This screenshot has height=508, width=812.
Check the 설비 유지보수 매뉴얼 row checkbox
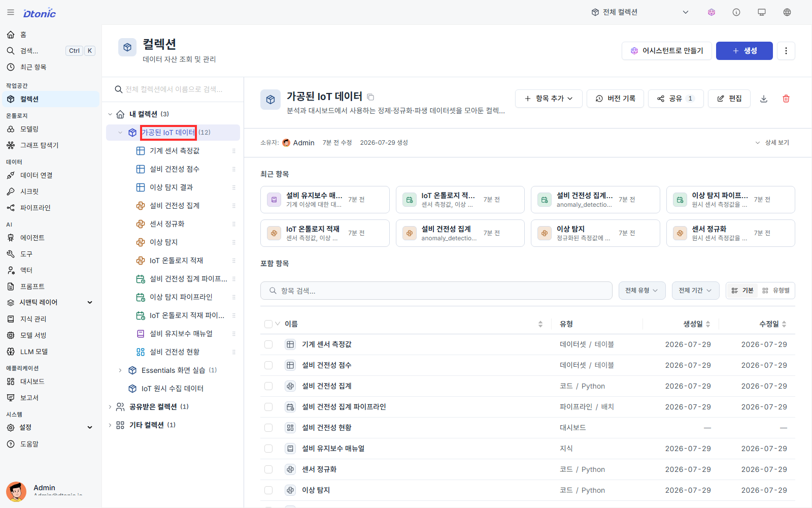coord(268,449)
